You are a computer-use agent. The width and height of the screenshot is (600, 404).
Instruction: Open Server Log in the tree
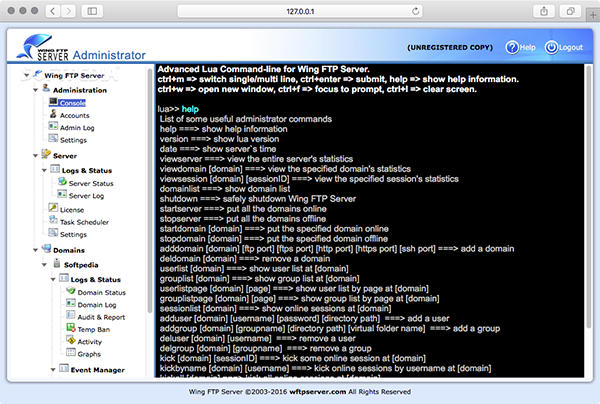86,195
